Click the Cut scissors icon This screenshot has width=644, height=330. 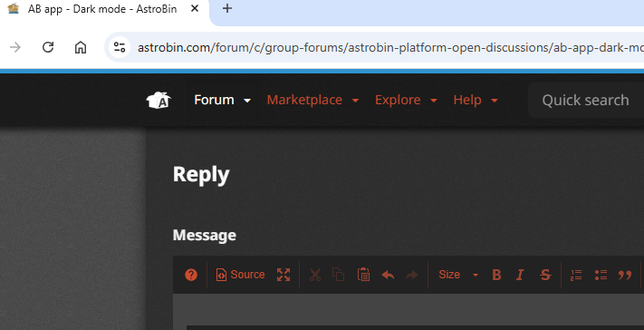click(x=315, y=275)
